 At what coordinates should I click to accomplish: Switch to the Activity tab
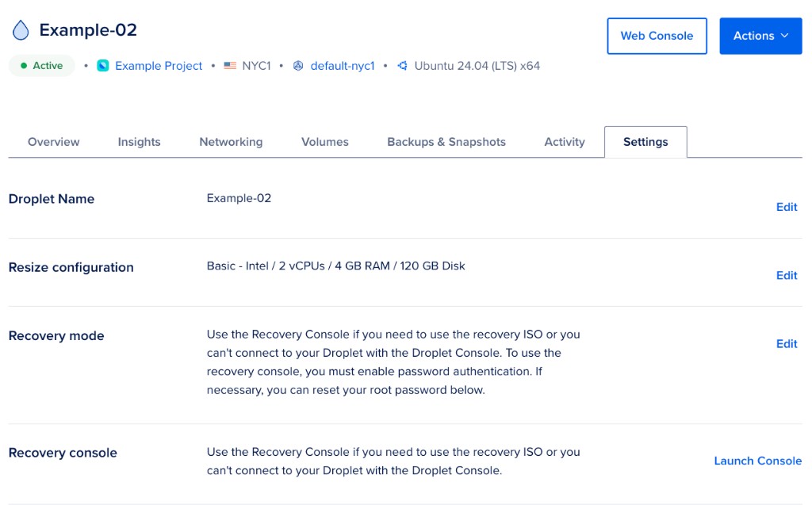564,142
